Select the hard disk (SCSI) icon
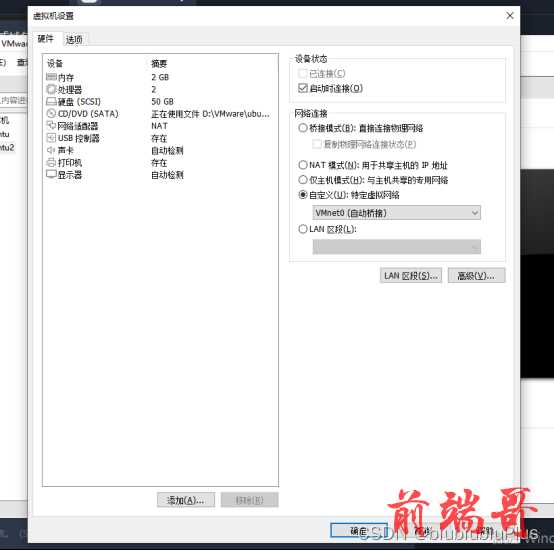This screenshot has width=554, height=550. (51, 101)
